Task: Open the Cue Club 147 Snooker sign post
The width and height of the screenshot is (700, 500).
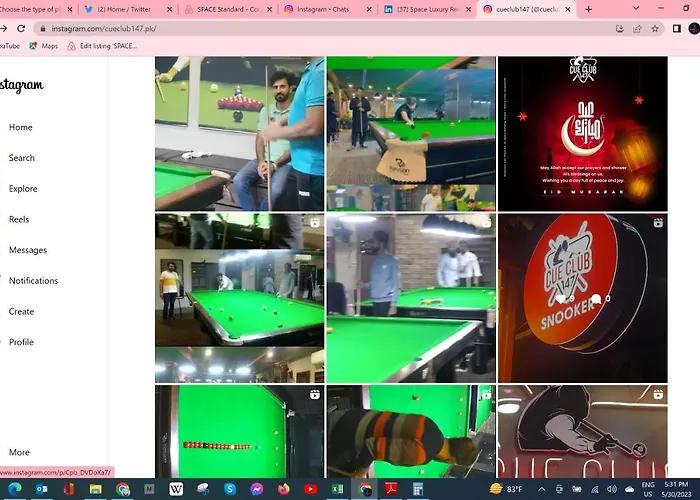Action: (x=582, y=298)
